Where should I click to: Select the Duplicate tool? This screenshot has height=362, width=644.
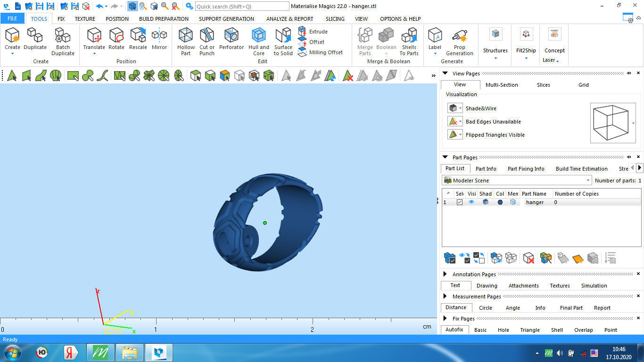(35, 39)
